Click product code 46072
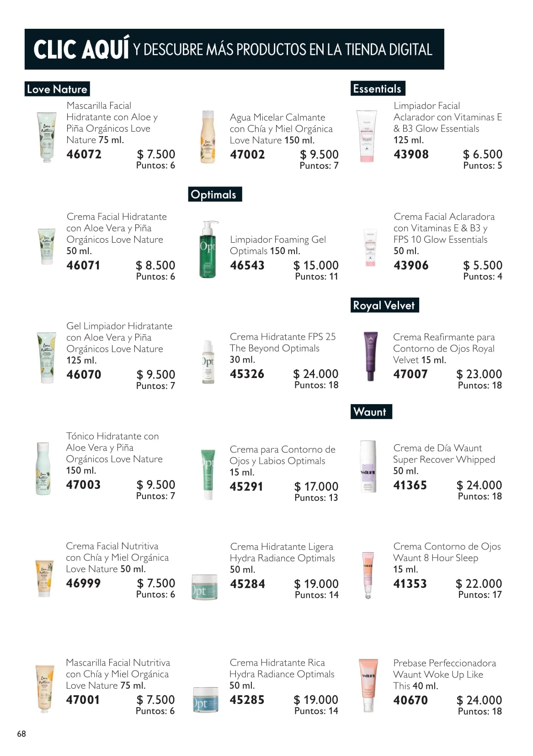This screenshot has height=756, width=533. pyautogui.click(x=84, y=154)
